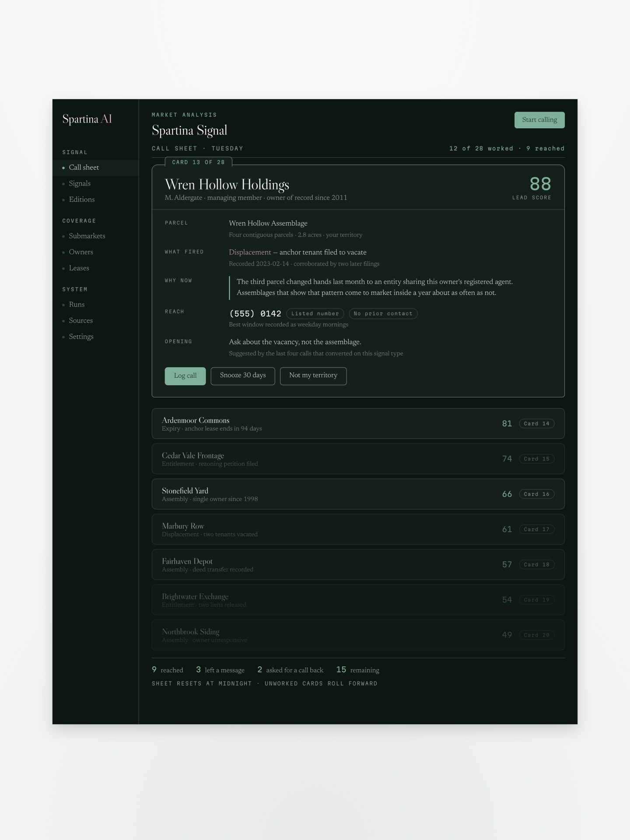Viewport: 630px width, 840px height.
Task: Open the Marbury Row card
Action: click(x=358, y=529)
